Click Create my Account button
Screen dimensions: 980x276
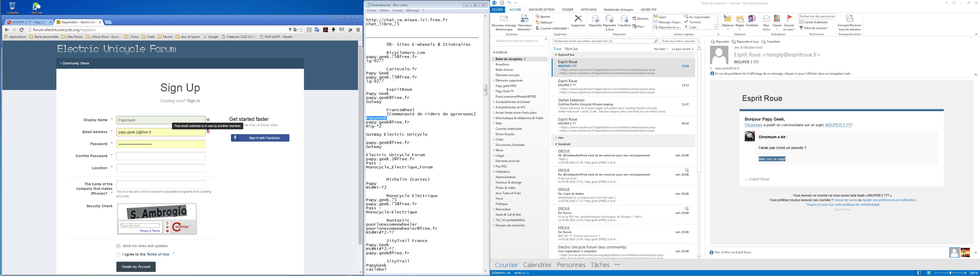coord(136,267)
